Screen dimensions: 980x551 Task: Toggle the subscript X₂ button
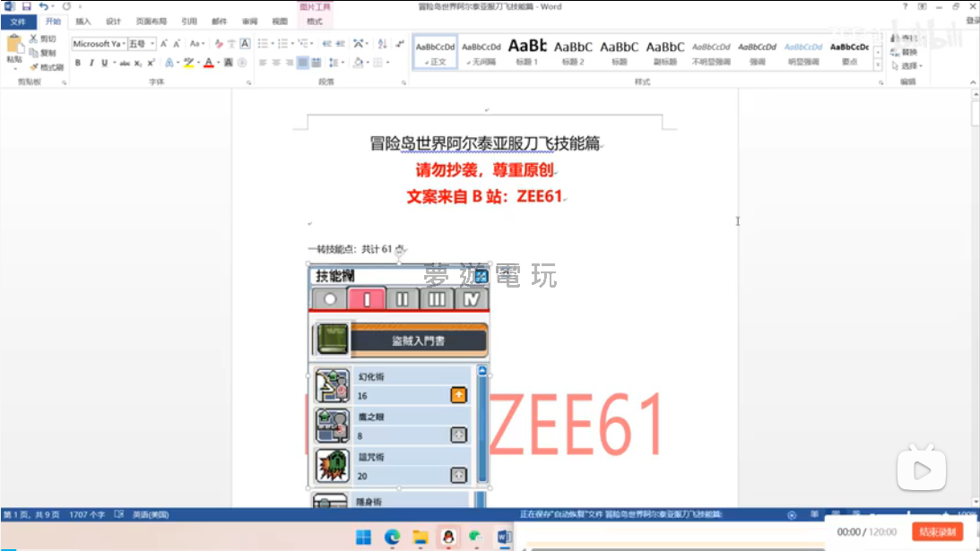(x=138, y=63)
